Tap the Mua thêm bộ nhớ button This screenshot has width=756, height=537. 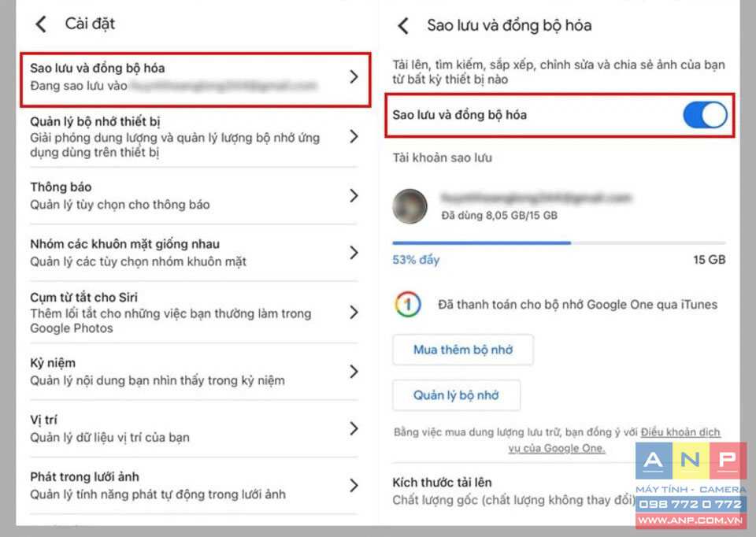click(x=463, y=350)
